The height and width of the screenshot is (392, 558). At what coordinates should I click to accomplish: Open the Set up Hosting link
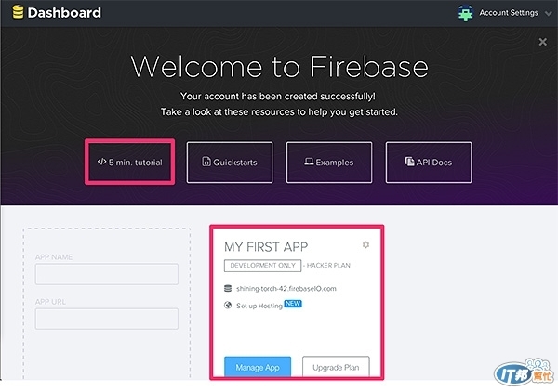coord(259,306)
